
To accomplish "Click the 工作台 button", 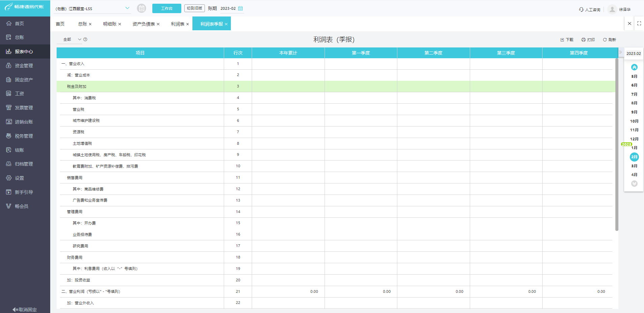I will 166,8.
